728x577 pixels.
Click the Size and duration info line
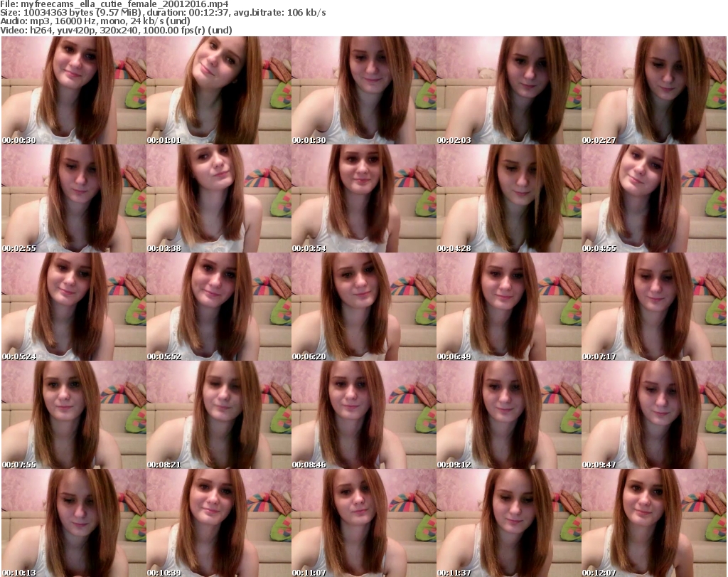163,13
